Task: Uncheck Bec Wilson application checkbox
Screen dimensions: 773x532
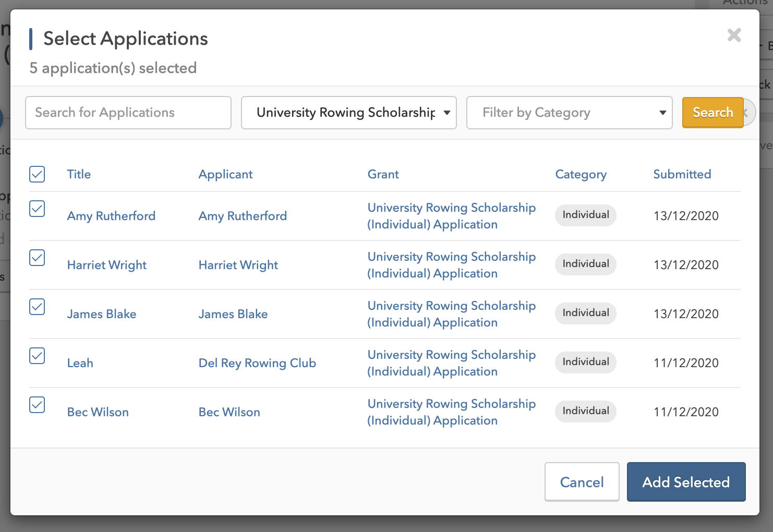Action: click(x=37, y=405)
